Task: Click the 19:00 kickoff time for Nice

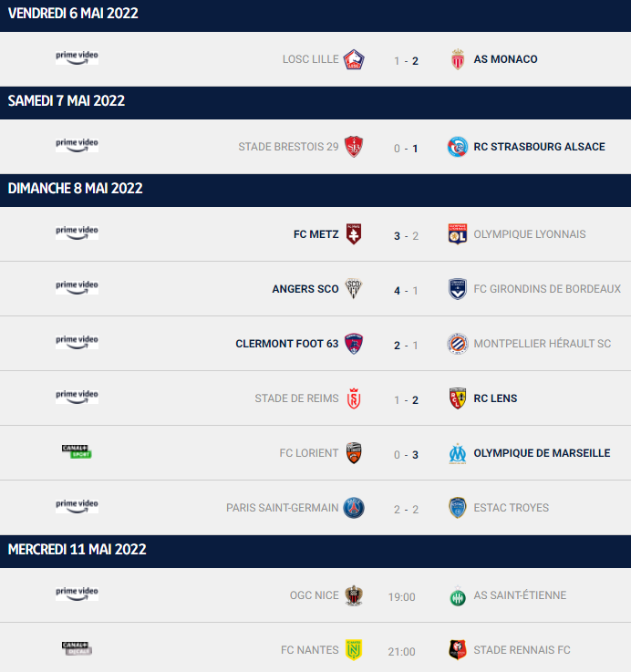Action: 401,597
